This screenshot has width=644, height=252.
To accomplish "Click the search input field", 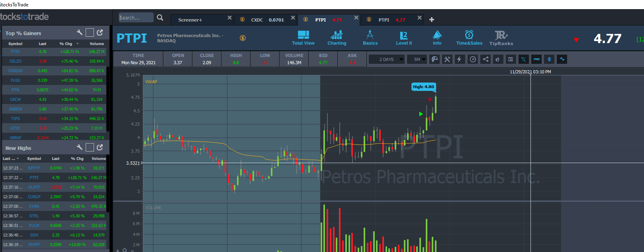I will click(x=136, y=18).
